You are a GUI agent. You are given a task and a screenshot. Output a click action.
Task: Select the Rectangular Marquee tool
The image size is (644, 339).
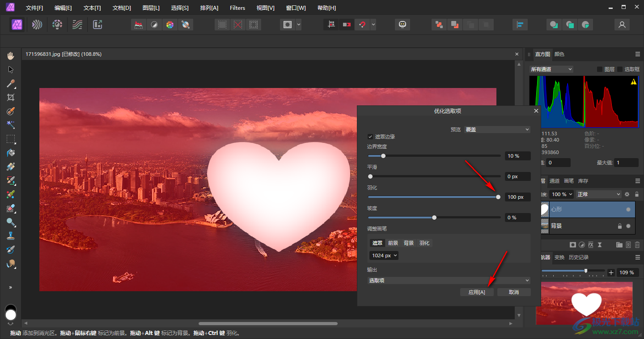click(x=11, y=139)
